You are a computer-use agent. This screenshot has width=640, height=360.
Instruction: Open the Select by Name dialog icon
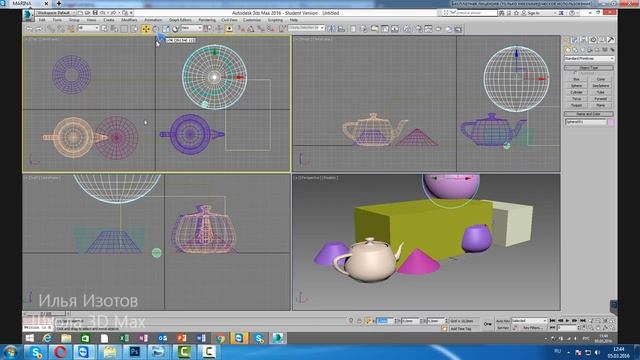click(x=113, y=29)
